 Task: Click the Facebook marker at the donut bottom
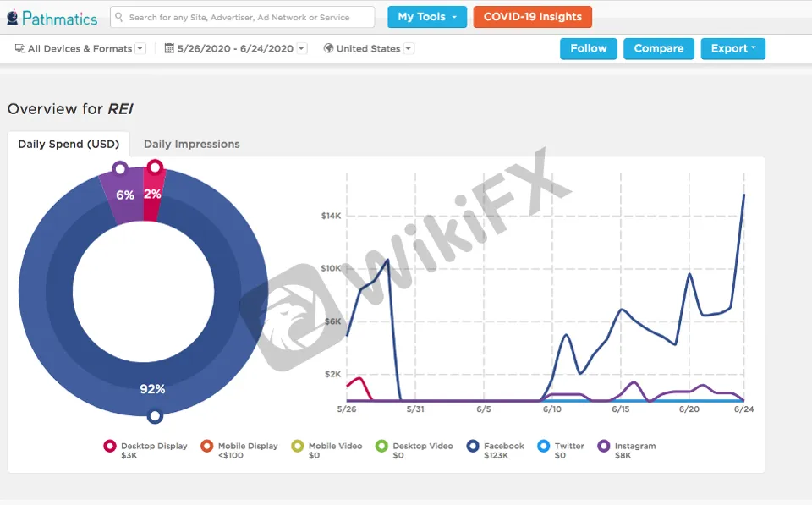pos(154,416)
